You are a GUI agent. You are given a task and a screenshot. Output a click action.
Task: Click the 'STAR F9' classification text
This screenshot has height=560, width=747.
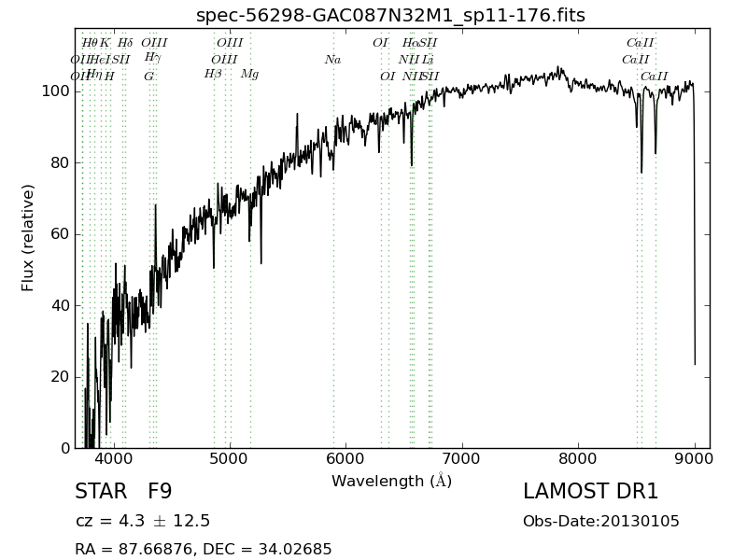(x=123, y=492)
